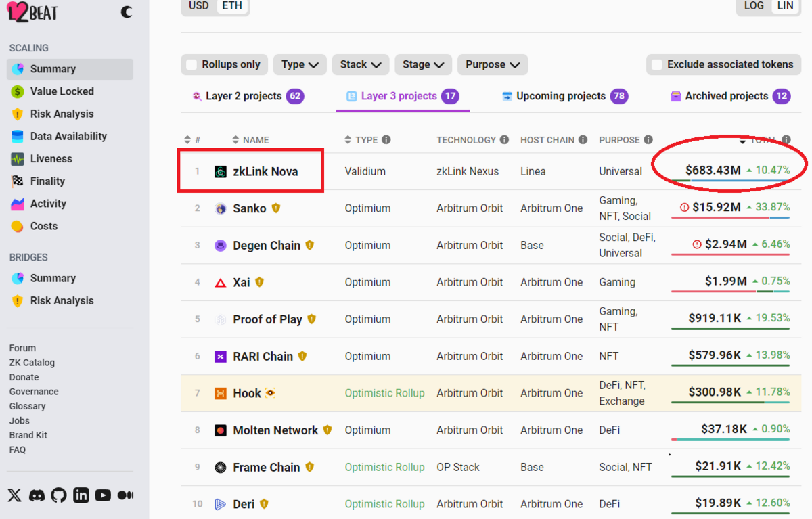Click the Deri shield icon
812x519 pixels.
click(264, 503)
